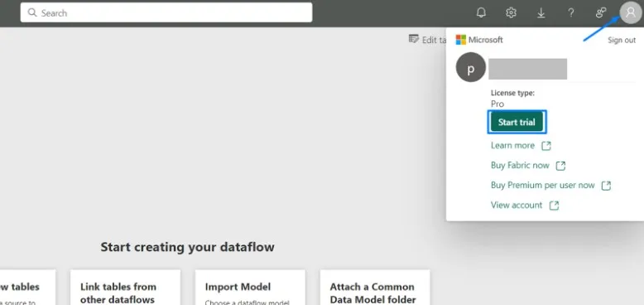The width and height of the screenshot is (644, 305).
Task: Click external link icon beside Buy Fabric now
Action: point(560,166)
